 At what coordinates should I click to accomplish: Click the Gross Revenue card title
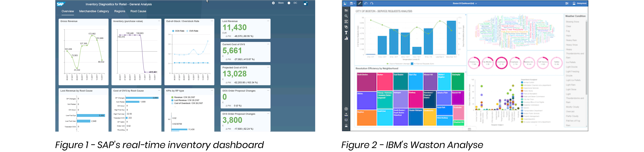point(69,21)
